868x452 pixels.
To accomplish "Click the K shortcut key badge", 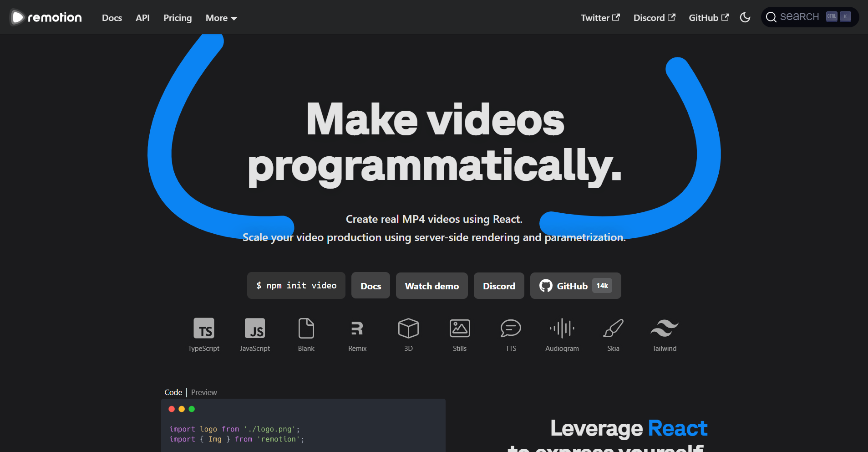I will pos(845,16).
